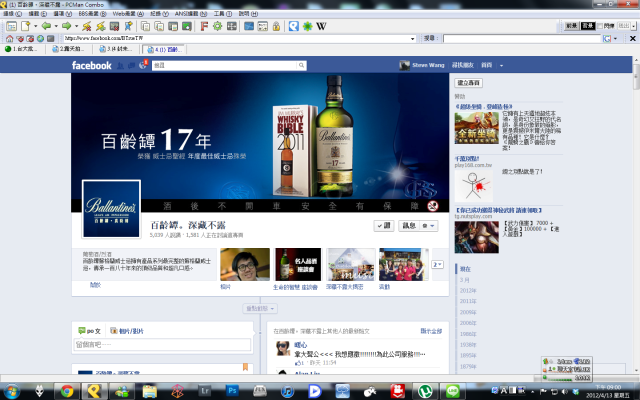Viewport: 640px width, 400px height.
Task: Click the Windows Start orb
Action: (11, 391)
